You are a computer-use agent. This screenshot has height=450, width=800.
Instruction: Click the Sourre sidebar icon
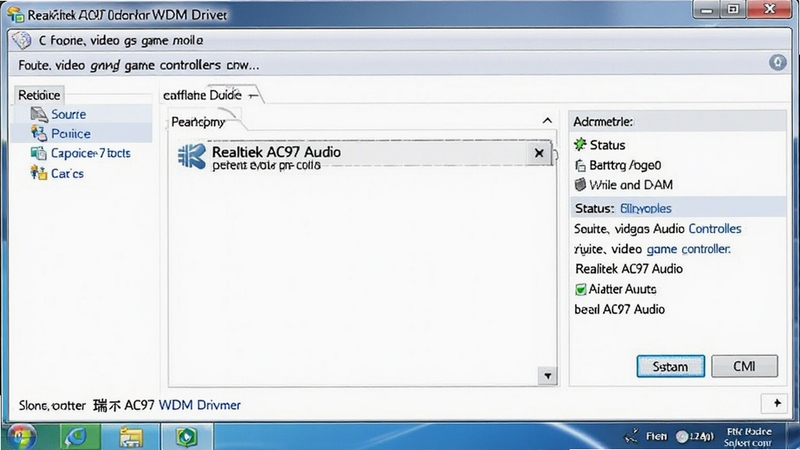pyautogui.click(x=39, y=114)
